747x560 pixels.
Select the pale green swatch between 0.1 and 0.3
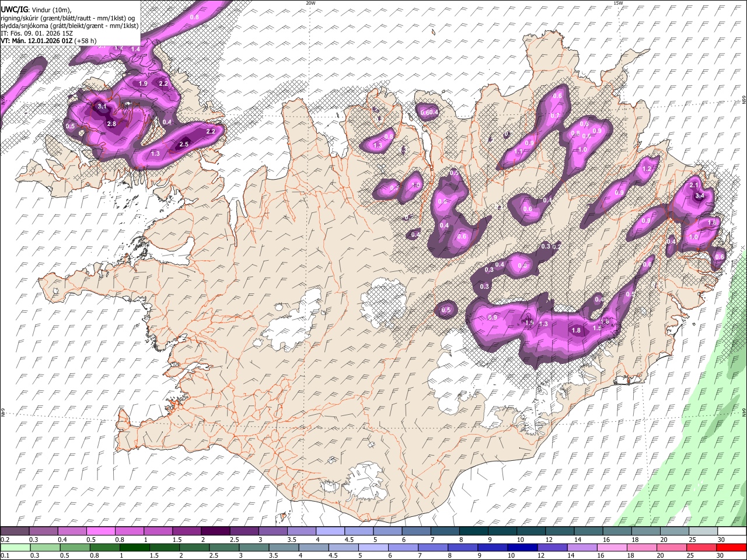click(x=15, y=548)
